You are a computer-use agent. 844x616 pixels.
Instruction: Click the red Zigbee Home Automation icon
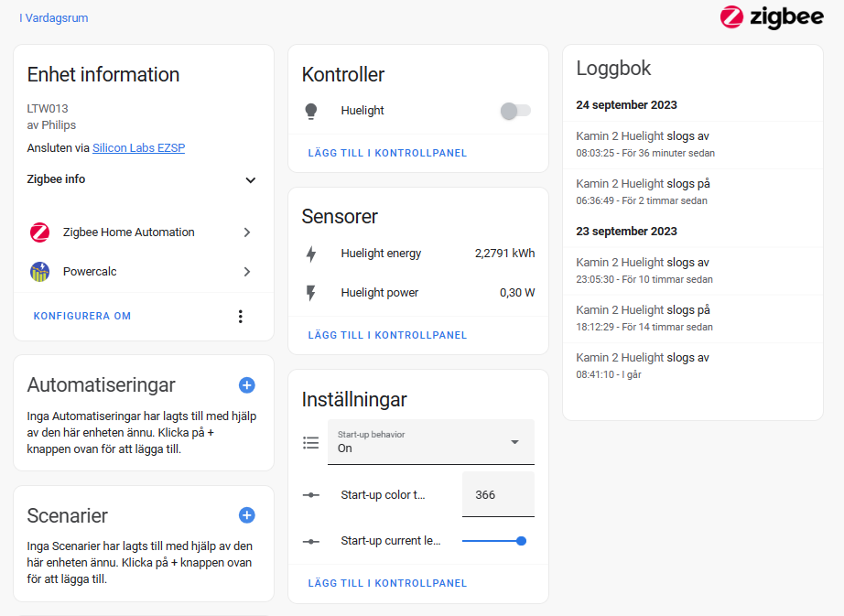click(x=39, y=232)
